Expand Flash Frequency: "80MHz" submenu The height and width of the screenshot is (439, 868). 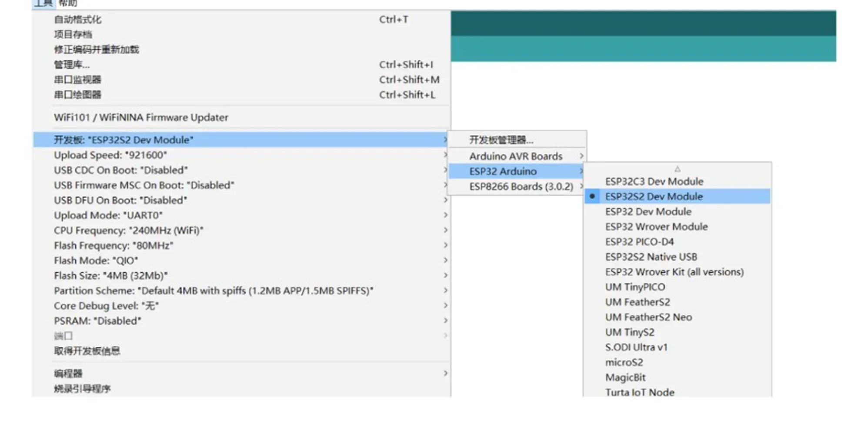(x=241, y=246)
